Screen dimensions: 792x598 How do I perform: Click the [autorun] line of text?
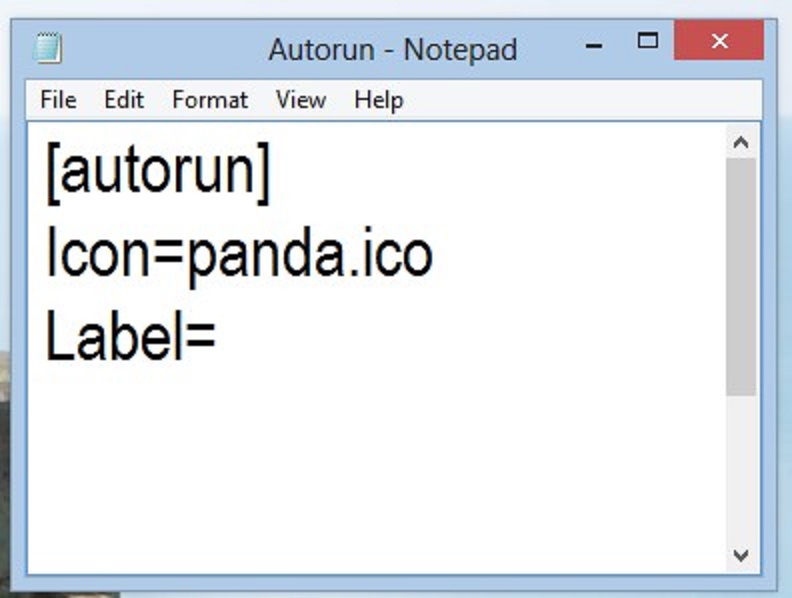tap(159, 173)
